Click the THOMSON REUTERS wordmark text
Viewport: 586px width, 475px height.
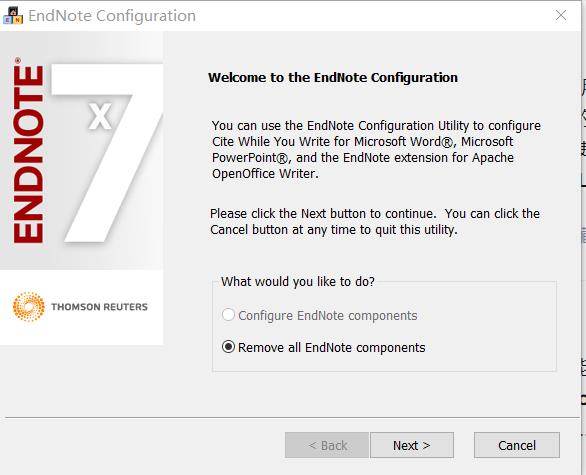[x=99, y=307]
